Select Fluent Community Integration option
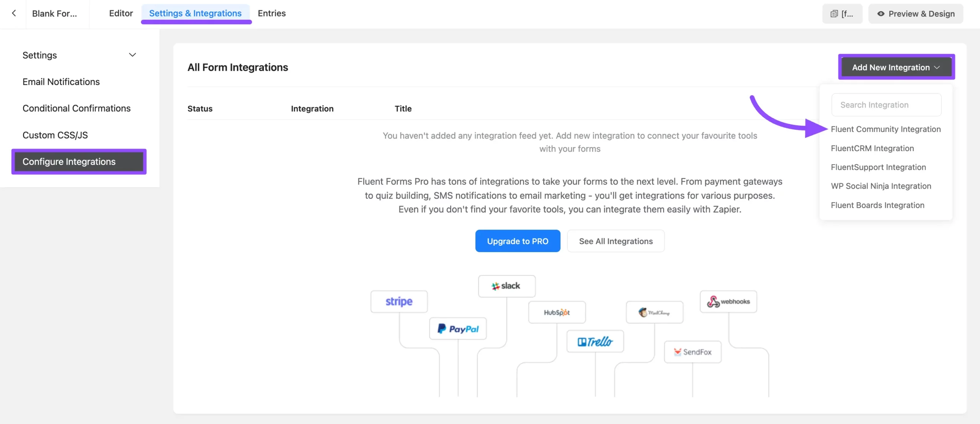The image size is (980, 424). click(x=885, y=129)
